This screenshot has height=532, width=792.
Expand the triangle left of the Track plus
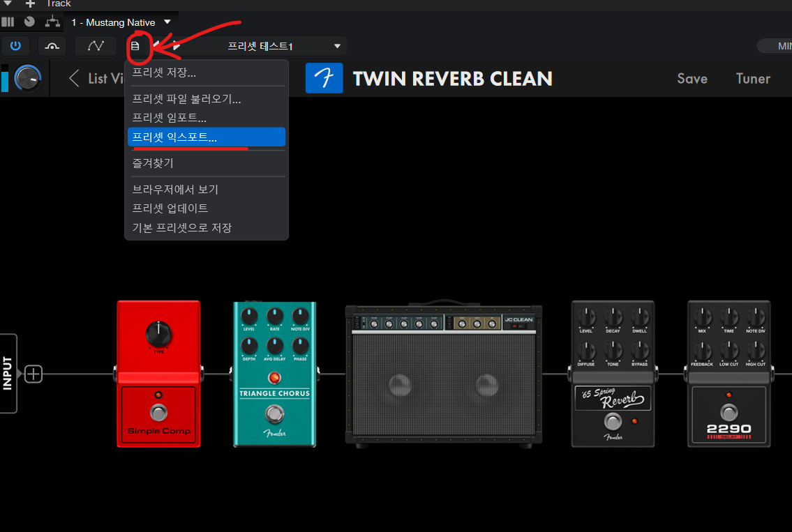[x=8, y=3]
